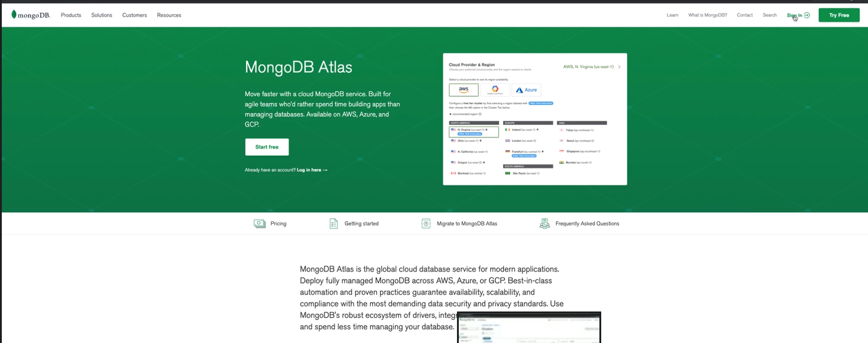Open the Atlas dashboard preview thumbnail

point(529,327)
